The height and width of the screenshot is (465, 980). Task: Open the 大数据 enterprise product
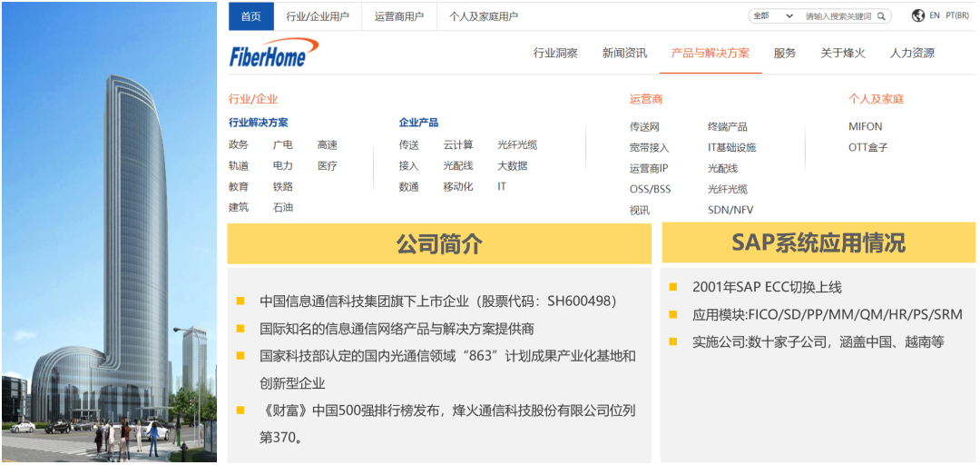[513, 166]
